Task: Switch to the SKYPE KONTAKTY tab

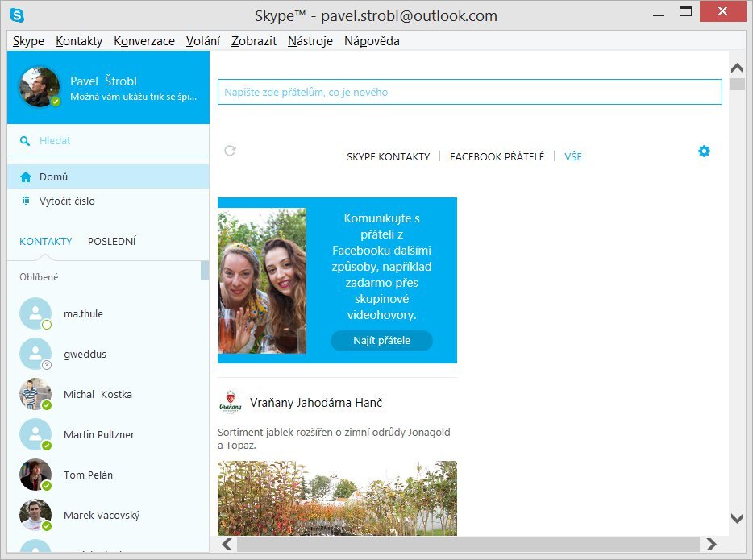Action: [x=387, y=156]
